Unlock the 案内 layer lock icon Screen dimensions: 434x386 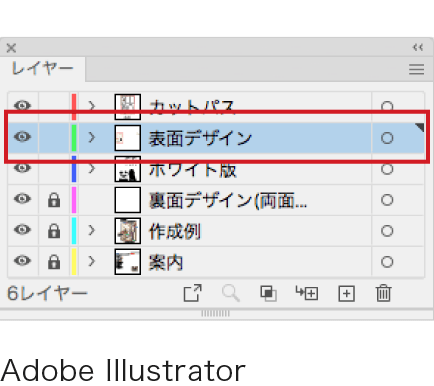[x=54, y=262]
